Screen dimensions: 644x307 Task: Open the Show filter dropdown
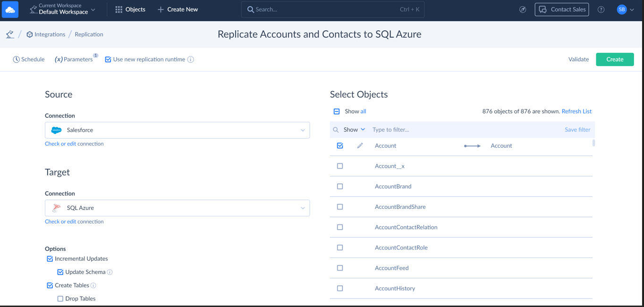coord(354,130)
